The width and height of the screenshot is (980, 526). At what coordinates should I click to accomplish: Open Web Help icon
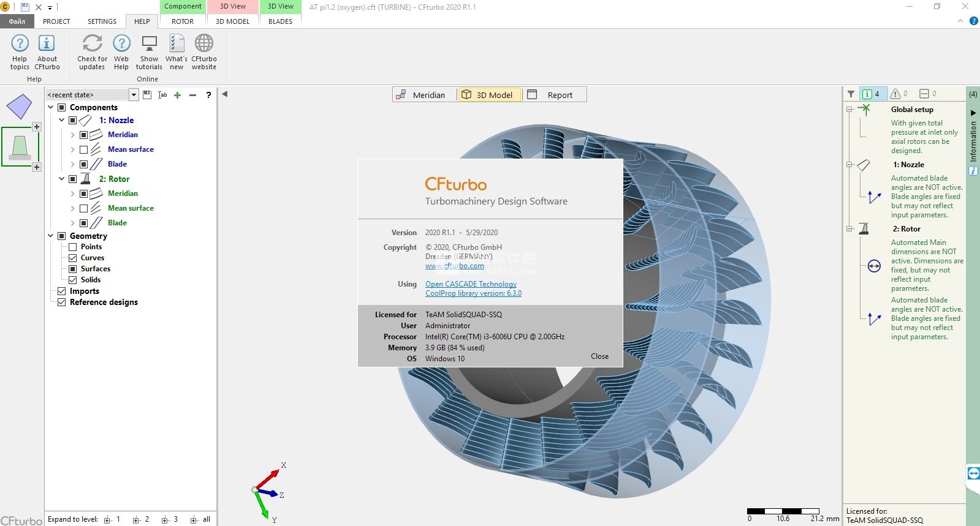pyautogui.click(x=121, y=43)
